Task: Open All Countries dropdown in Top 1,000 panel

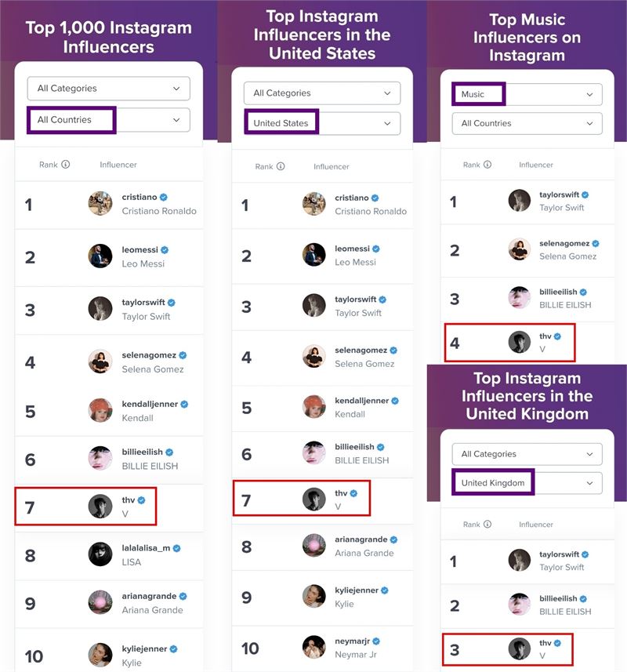Action: (109, 120)
